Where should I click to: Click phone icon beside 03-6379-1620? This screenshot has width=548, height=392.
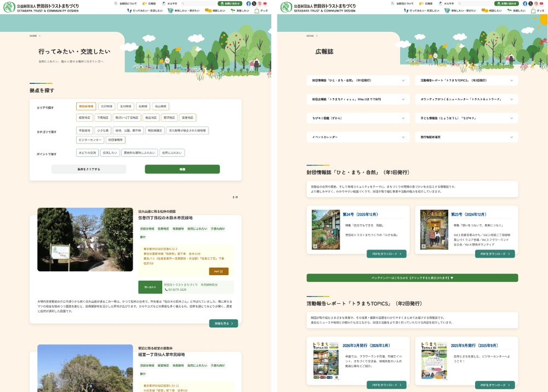pyautogui.click(x=167, y=289)
